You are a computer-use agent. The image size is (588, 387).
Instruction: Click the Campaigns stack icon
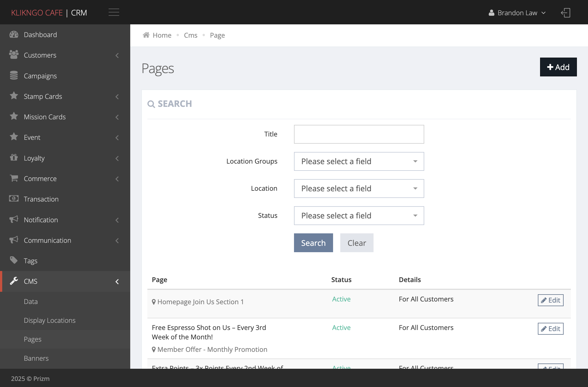pos(14,75)
